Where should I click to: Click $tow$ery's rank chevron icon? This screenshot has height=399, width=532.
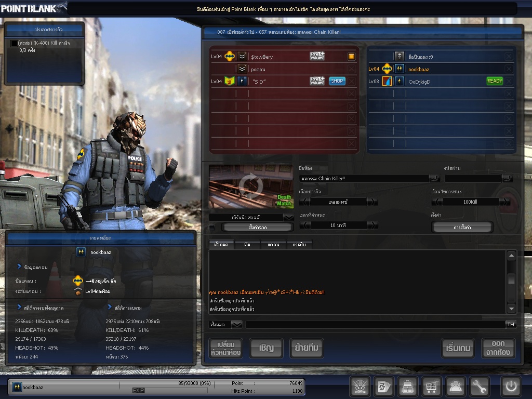coord(242,56)
